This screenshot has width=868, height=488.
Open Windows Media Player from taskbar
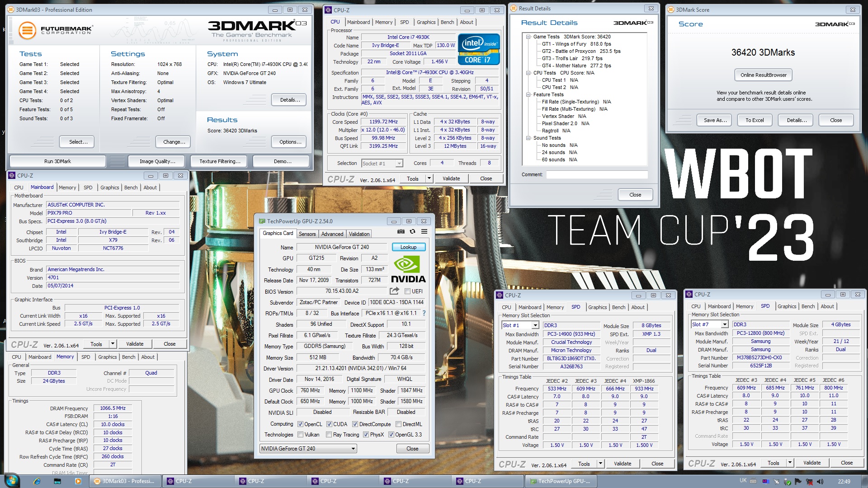tap(78, 481)
